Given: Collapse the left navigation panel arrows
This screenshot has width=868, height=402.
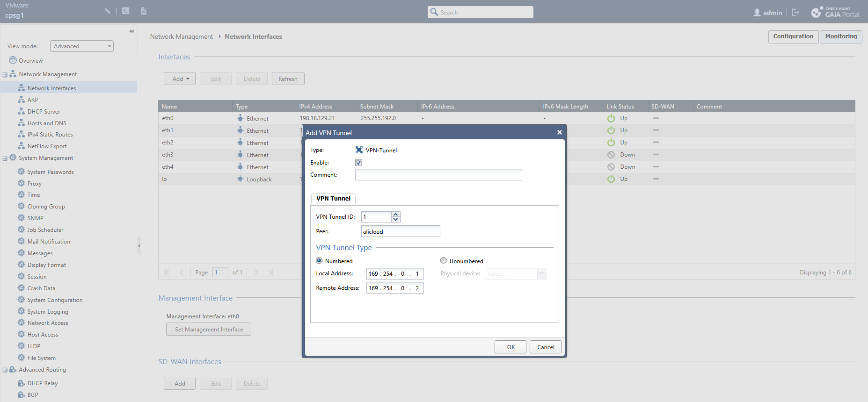Looking at the screenshot, I should (x=131, y=31).
